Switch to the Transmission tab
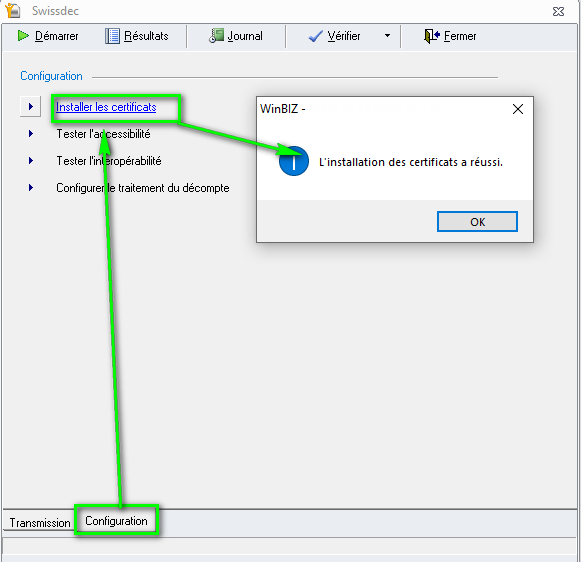The height and width of the screenshot is (562, 581). [40, 523]
